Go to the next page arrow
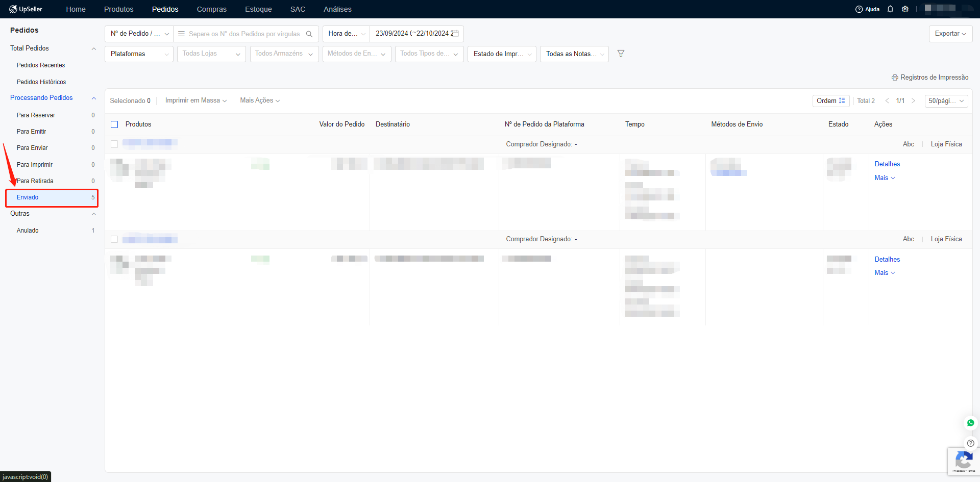Viewport: 980px width, 482px height. click(913, 101)
